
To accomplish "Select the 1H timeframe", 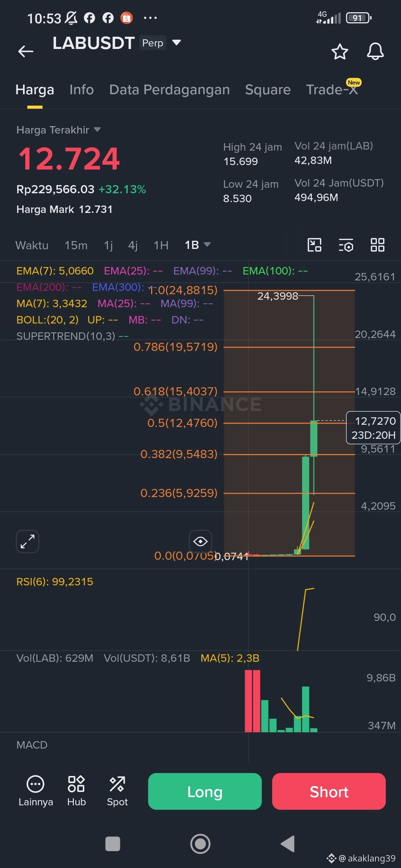I will pyautogui.click(x=161, y=245).
